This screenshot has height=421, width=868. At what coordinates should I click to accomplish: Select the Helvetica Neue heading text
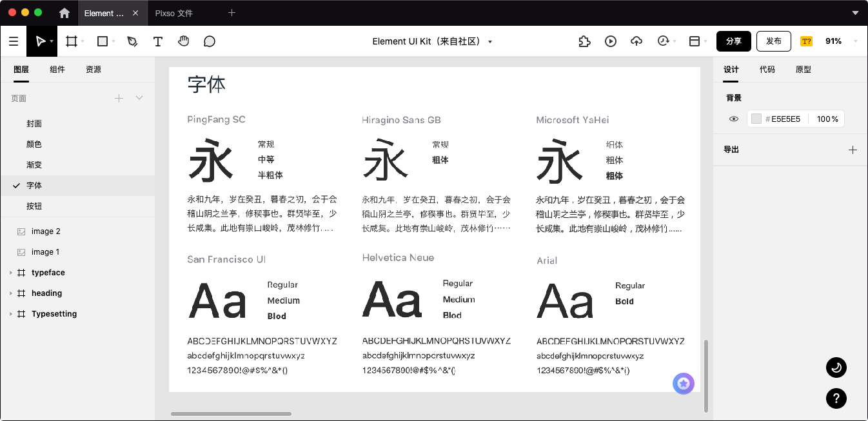click(x=398, y=258)
